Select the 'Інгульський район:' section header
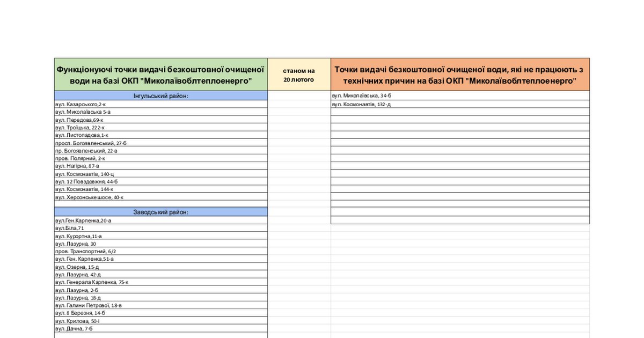The image size is (644, 338). [161, 95]
